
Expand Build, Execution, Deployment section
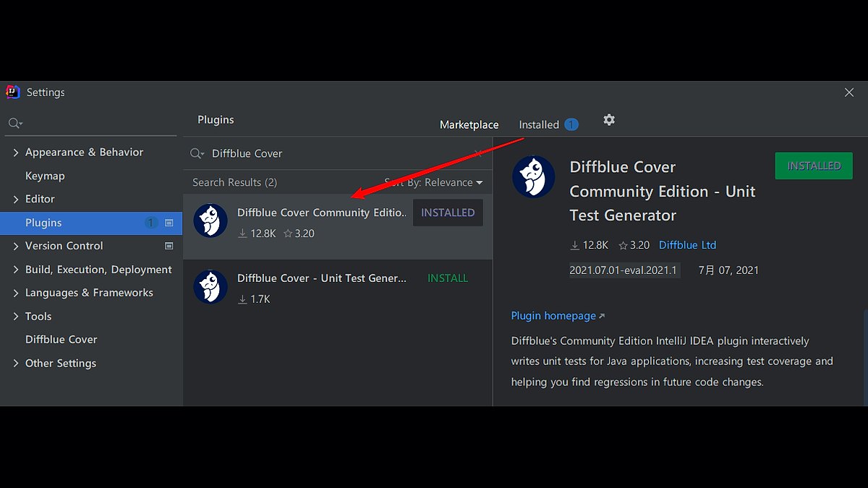(16, 270)
